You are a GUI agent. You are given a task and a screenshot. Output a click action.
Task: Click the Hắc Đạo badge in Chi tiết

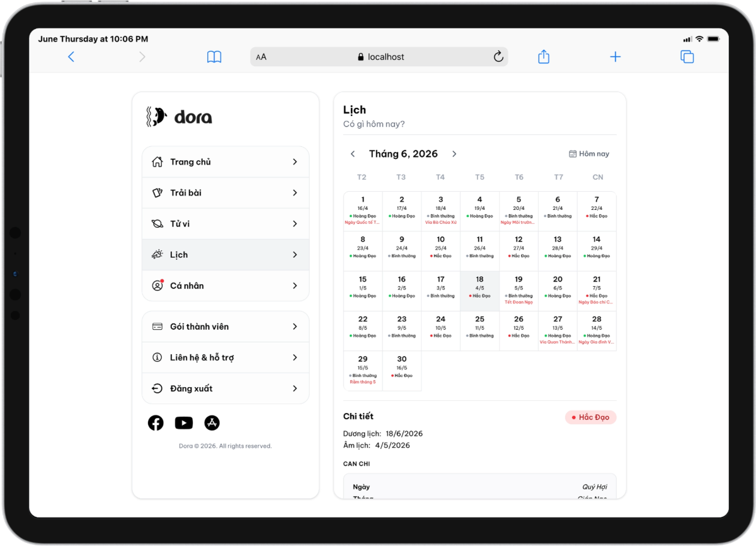click(x=591, y=417)
